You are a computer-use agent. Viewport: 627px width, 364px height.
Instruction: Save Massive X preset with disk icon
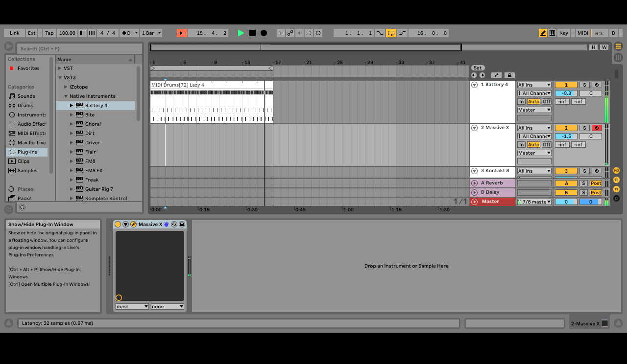(x=182, y=225)
